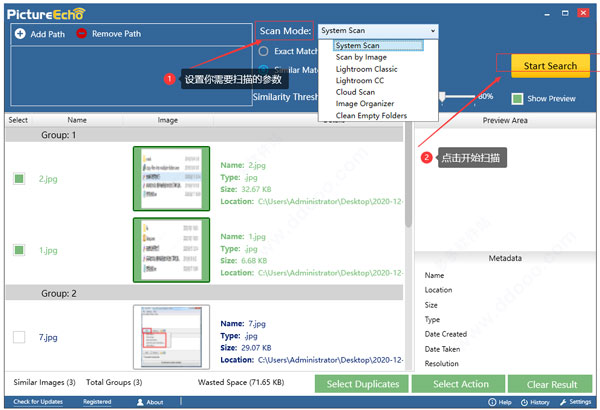Choose System Scan in the list
Screen dimensions: 600x410
click(378, 46)
